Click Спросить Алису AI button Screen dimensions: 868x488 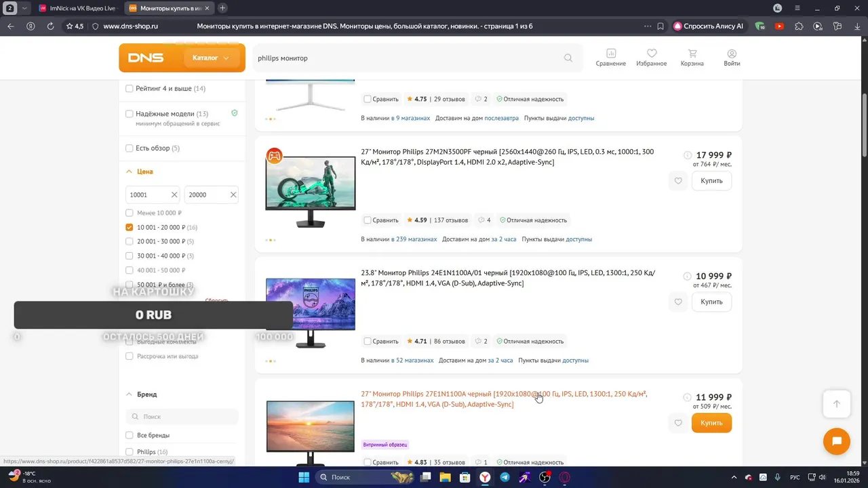[x=708, y=26]
